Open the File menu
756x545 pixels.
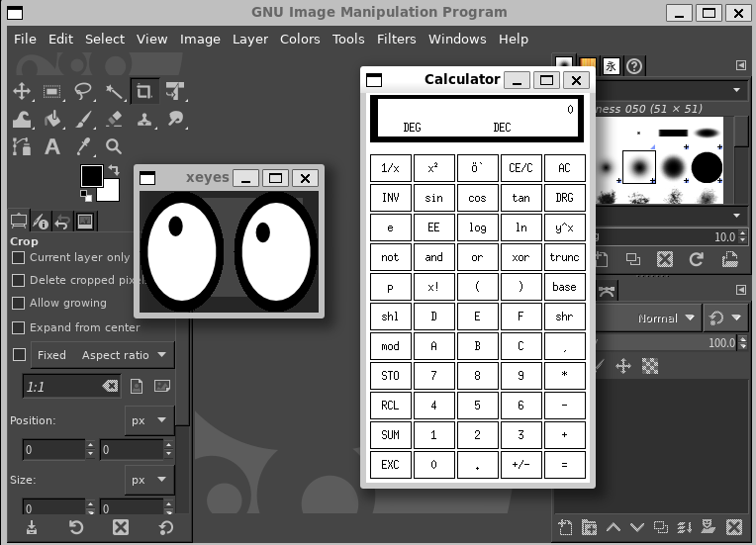(x=25, y=39)
